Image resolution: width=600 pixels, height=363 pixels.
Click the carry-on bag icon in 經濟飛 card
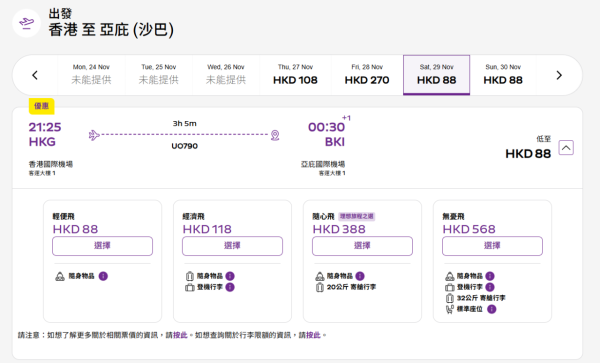[x=190, y=287]
